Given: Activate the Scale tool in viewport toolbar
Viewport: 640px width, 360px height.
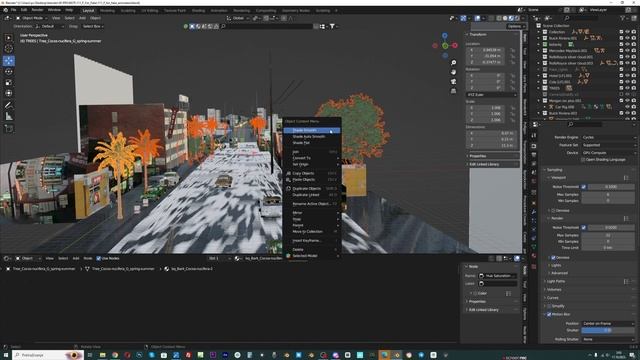Looking at the screenshot, I should pos(9,82).
